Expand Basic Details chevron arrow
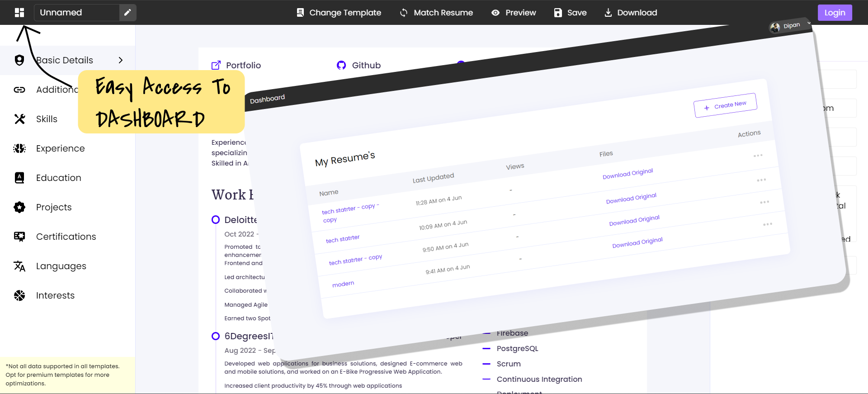The image size is (868, 394). pos(120,60)
